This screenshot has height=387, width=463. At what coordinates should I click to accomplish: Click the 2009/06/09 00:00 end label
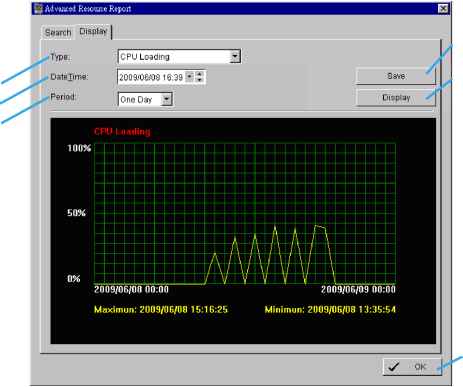point(358,289)
